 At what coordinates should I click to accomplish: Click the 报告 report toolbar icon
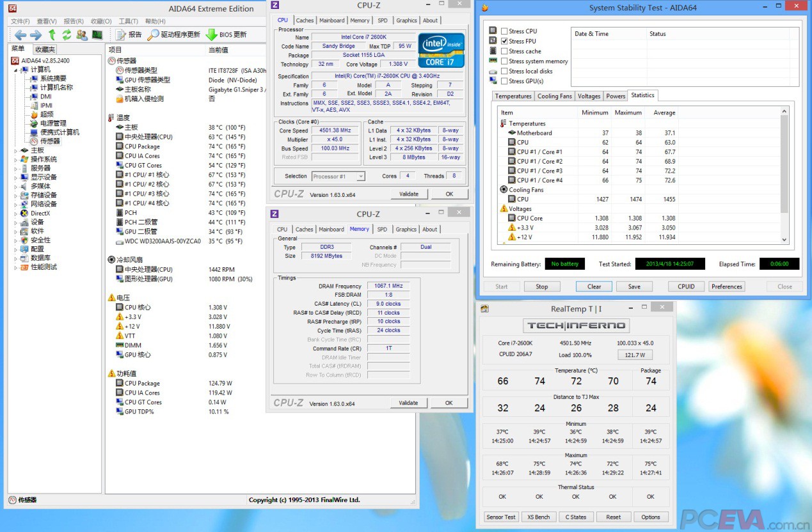122,35
